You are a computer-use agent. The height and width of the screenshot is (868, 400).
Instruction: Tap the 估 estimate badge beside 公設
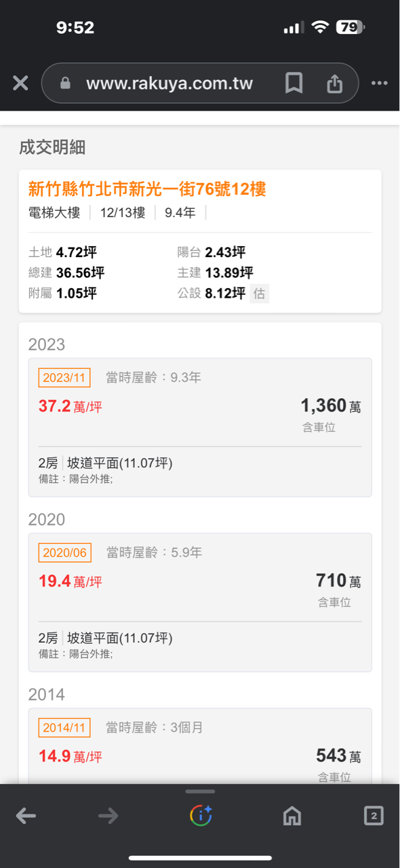coord(259,294)
